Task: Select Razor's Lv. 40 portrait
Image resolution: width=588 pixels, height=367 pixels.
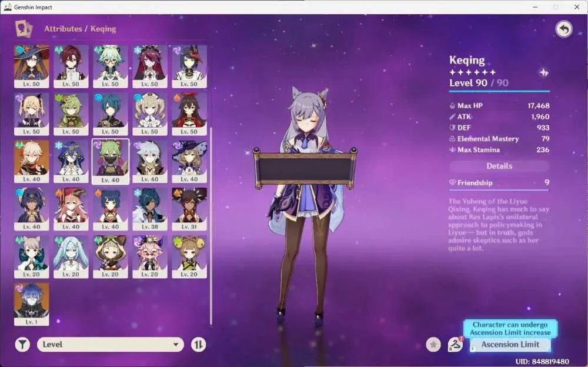Action: click(149, 162)
